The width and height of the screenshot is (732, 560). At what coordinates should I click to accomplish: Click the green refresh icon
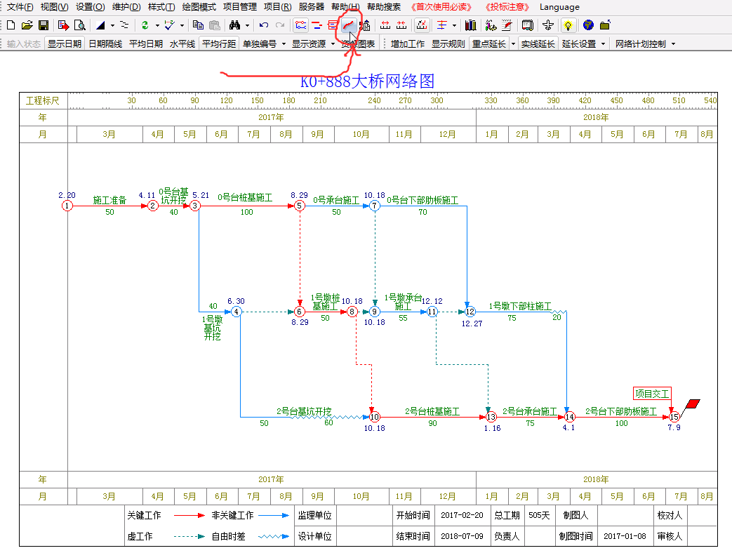pos(145,25)
